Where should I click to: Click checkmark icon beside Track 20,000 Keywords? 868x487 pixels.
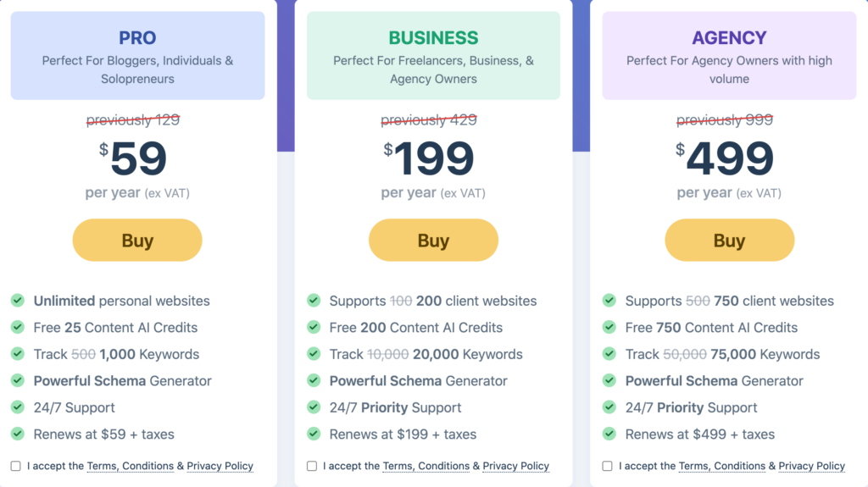pos(314,354)
